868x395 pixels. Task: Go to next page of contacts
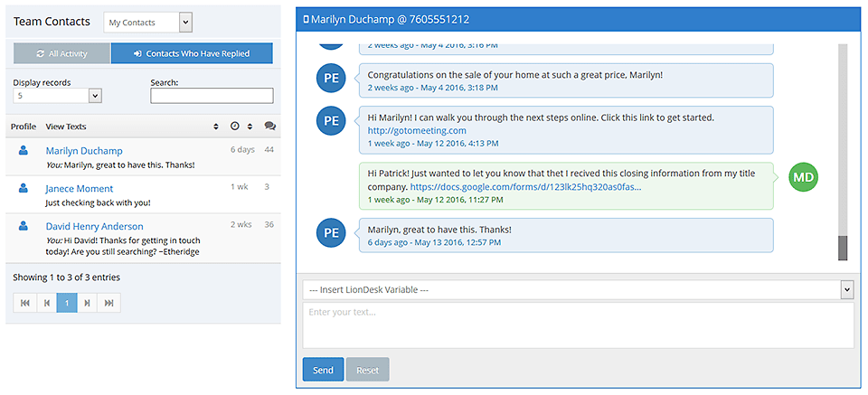click(87, 303)
